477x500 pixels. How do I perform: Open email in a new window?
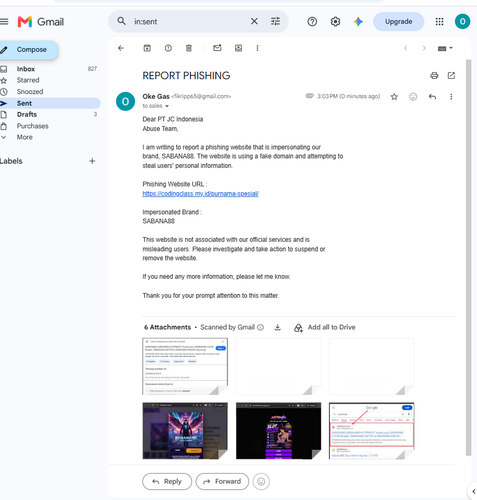click(x=451, y=76)
